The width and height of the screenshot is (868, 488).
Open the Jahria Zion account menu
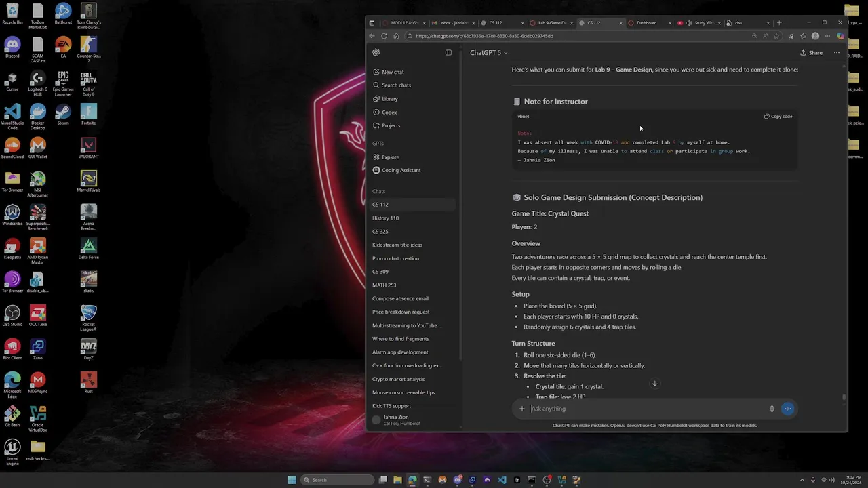(x=413, y=420)
